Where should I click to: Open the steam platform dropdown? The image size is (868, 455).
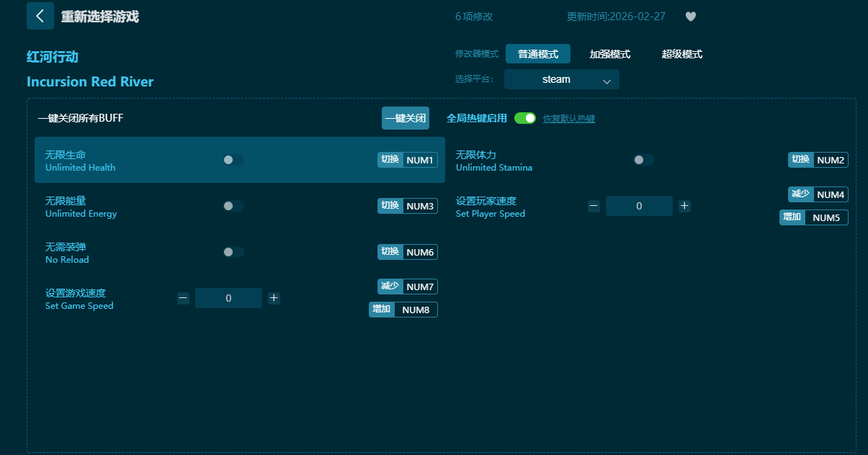point(561,80)
